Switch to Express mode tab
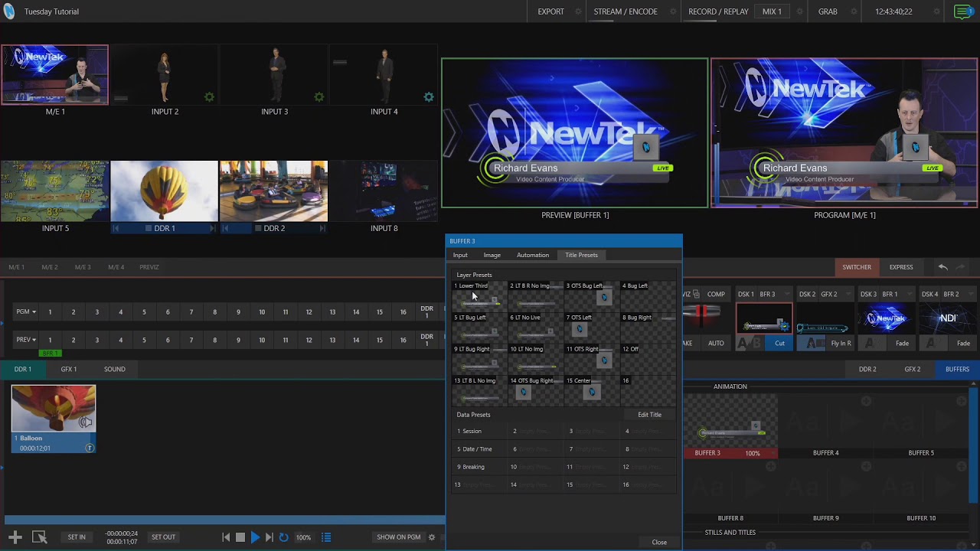This screenshot has width=980, height=551. (901, 267)
